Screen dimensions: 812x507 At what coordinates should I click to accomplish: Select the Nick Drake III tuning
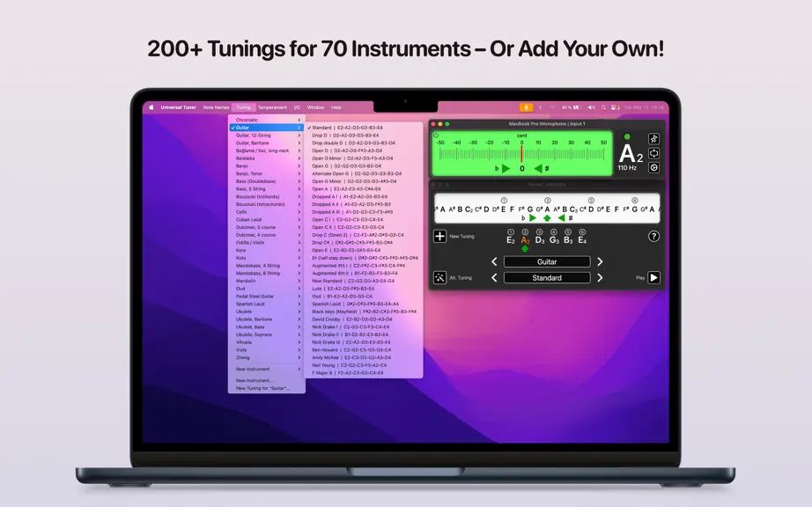(364, 342)
